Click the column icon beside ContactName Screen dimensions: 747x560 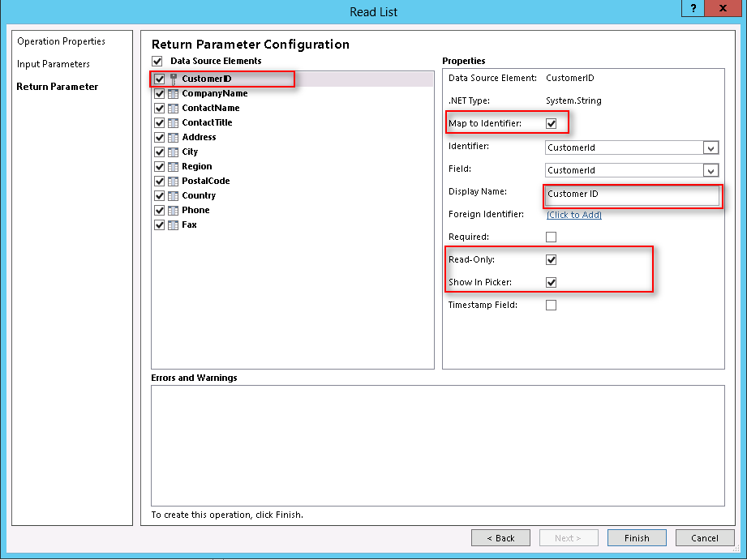click(x=174, y=108)
